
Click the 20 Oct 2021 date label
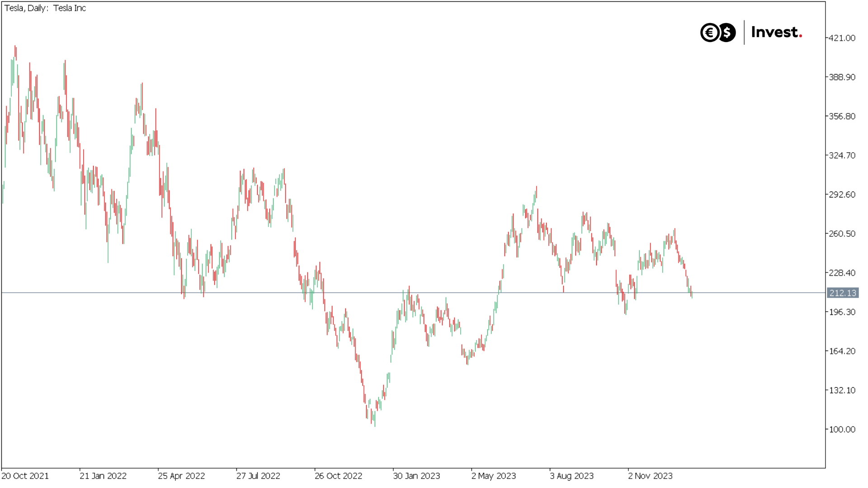click(x=25, y=476)
